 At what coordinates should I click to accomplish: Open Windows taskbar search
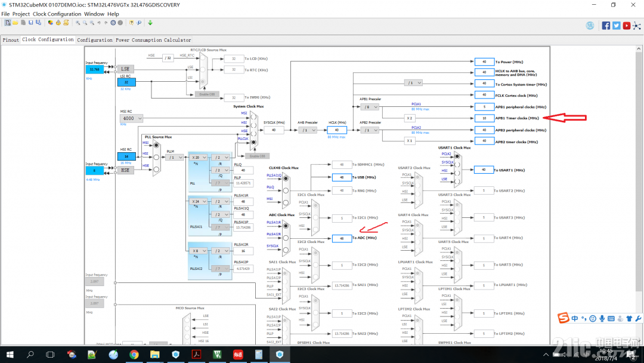tap(30, 355)
